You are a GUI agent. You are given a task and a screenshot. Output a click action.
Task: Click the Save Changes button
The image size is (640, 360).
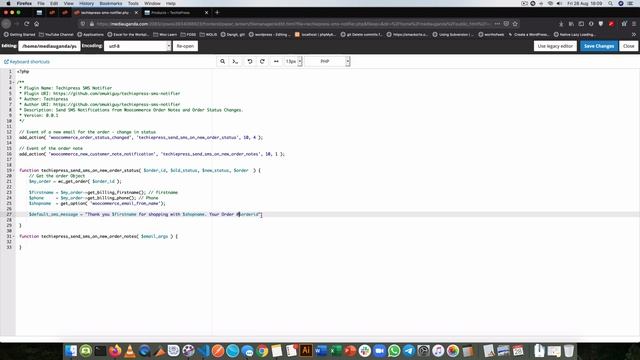pyautogui.click(x=599, y=46)
